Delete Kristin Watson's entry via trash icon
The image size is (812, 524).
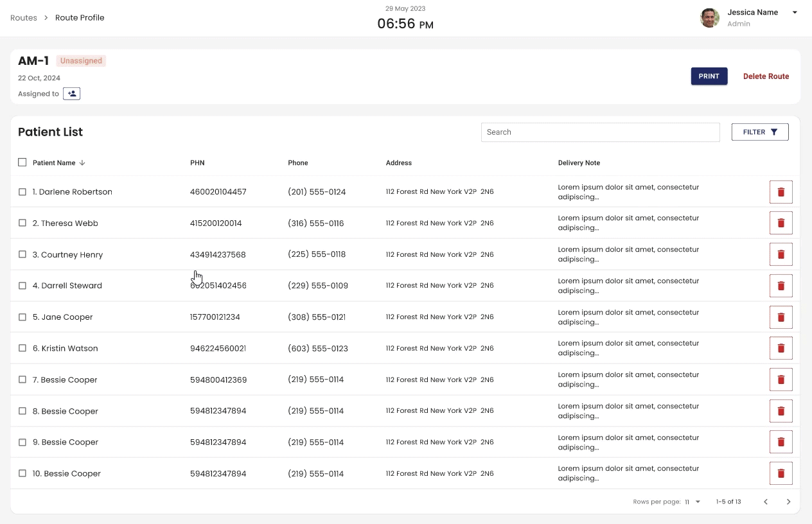(x=781, y=348)
